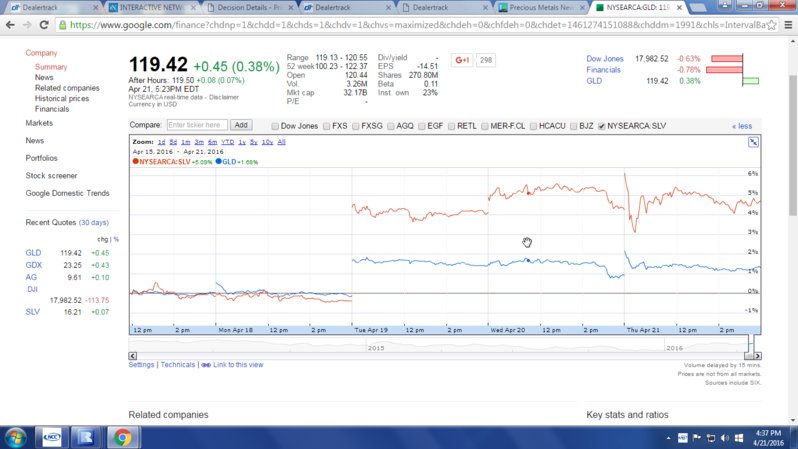Switch to Decision Details tab

[249, 8]
